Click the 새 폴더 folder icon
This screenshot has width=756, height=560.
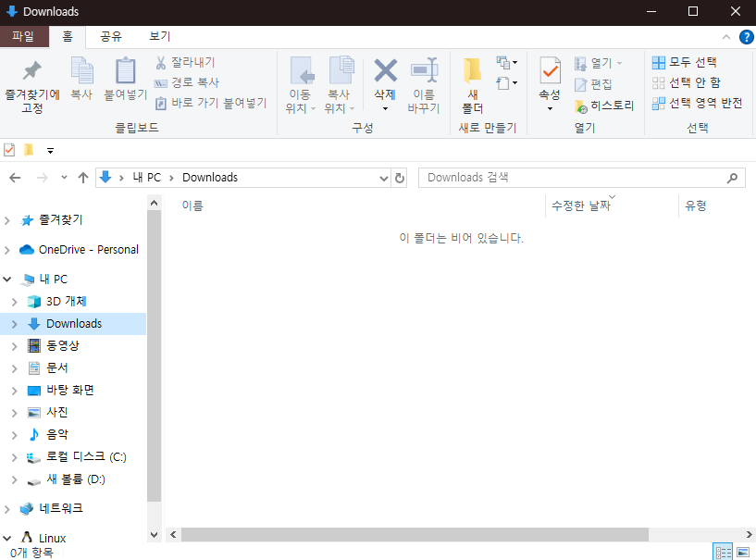pos(473,70)
